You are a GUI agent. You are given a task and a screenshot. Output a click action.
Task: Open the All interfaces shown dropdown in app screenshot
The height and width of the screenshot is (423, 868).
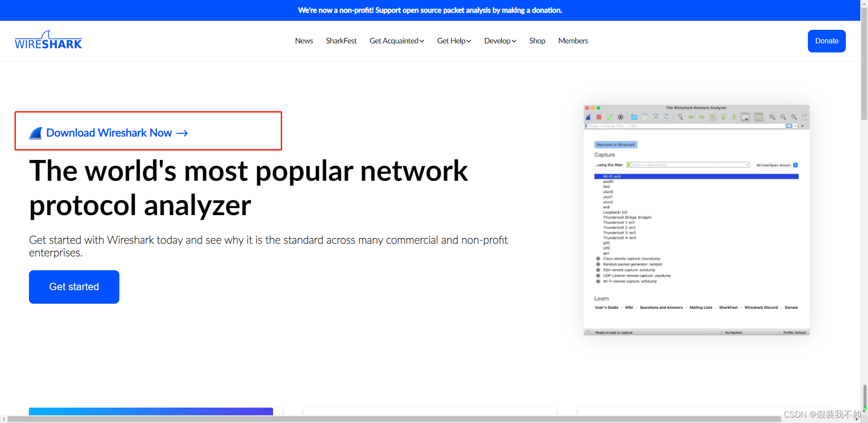[777, 165]
